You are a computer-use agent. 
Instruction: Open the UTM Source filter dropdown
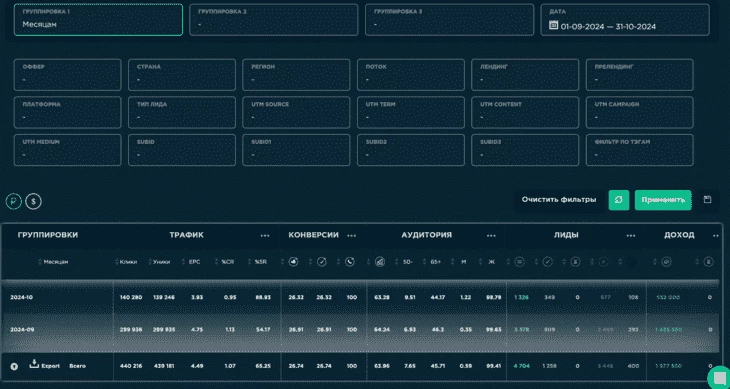coord(296,112)
